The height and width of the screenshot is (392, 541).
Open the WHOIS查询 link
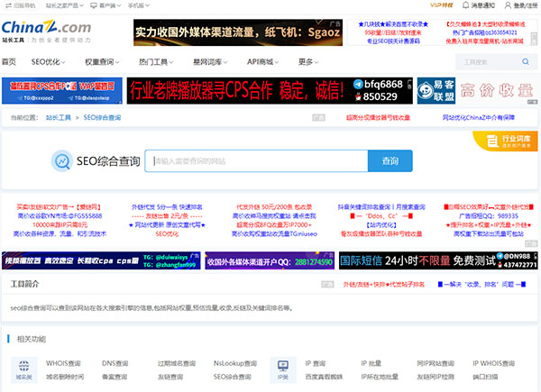click(x=61, y=363)
